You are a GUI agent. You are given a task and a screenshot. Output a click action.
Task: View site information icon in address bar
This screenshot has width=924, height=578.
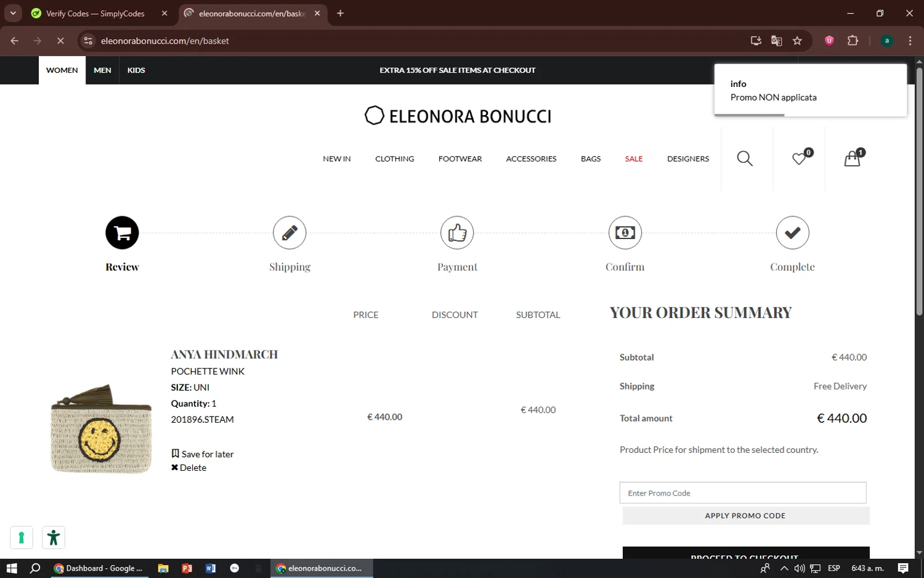[x=88, y=41]
